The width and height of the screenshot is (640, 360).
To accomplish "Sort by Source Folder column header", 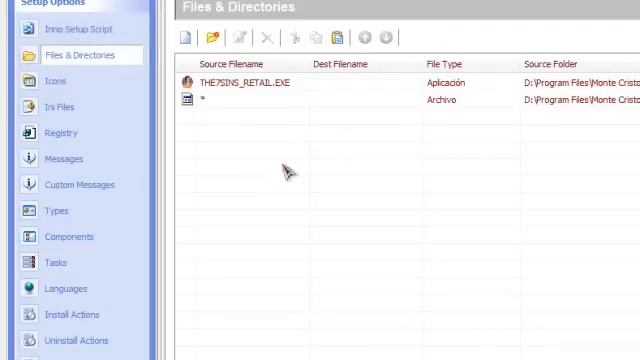I will click(551, 64).
